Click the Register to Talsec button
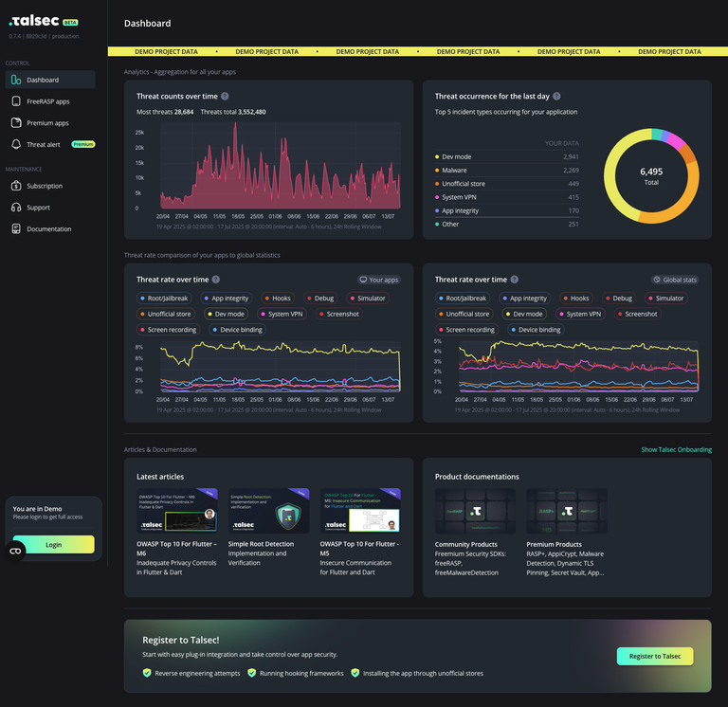This screenshot has width=728, height=707. tap(654, 656)
